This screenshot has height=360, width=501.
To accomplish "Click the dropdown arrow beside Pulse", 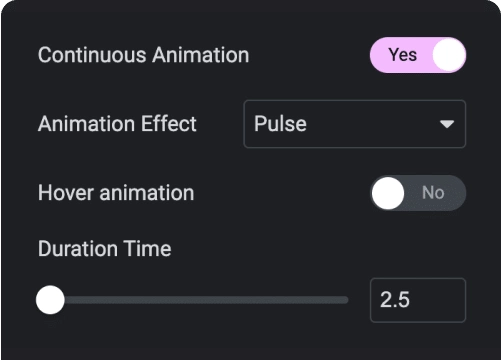I will 447,124.
